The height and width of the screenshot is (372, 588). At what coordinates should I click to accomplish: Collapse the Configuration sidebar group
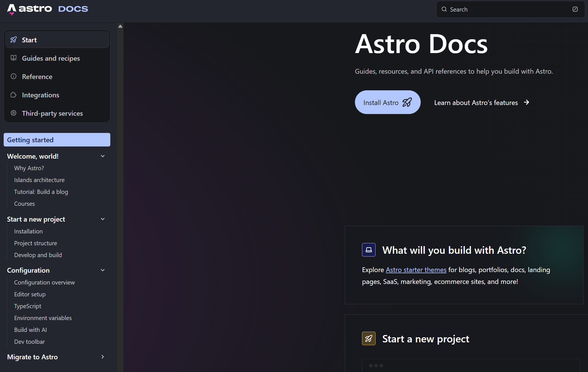pos(103,270)
